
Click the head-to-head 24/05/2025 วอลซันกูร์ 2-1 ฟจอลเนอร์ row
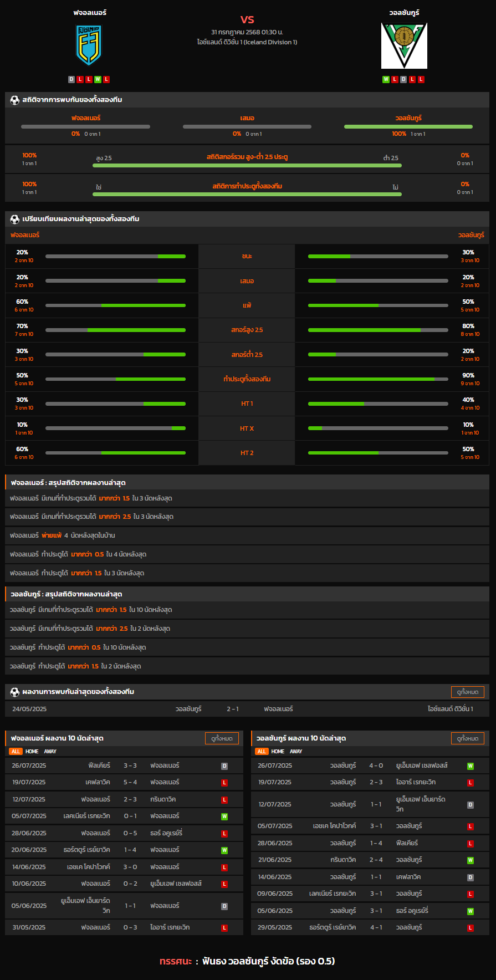pos(247,709)
